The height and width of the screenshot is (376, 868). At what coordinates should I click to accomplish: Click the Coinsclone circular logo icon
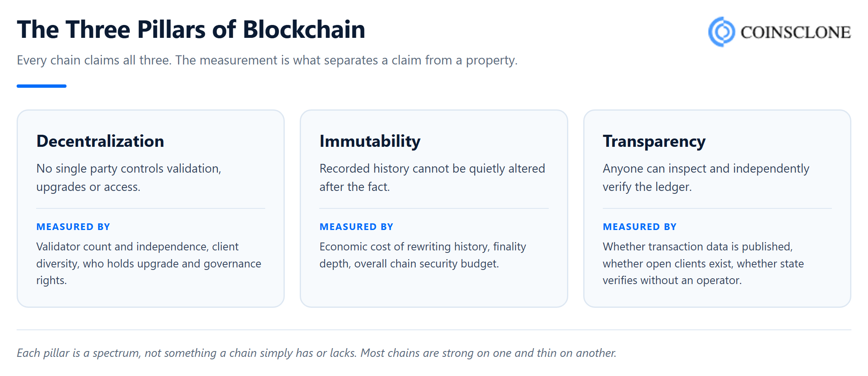click(x=722, y=32)
